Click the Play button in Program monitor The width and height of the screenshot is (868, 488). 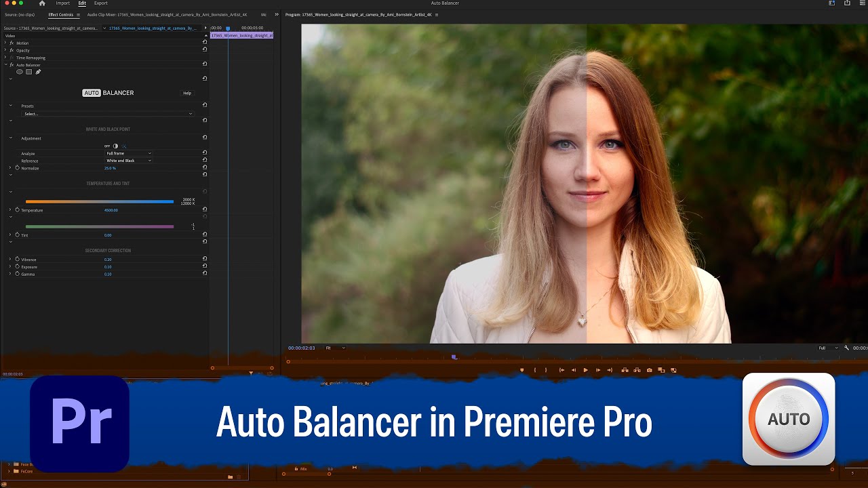coord(585,370)
